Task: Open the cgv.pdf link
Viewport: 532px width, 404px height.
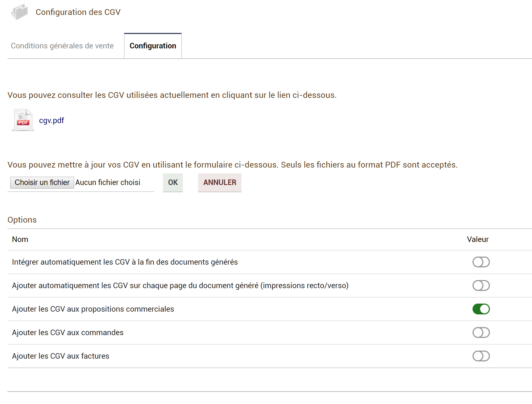Action: (x=51, y=120)
